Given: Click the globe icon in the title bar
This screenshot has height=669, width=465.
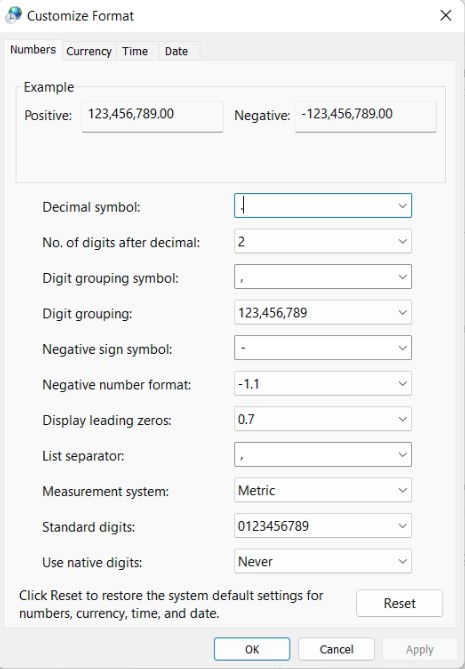Looking at the screenshot, I should (x=13, y=15).
